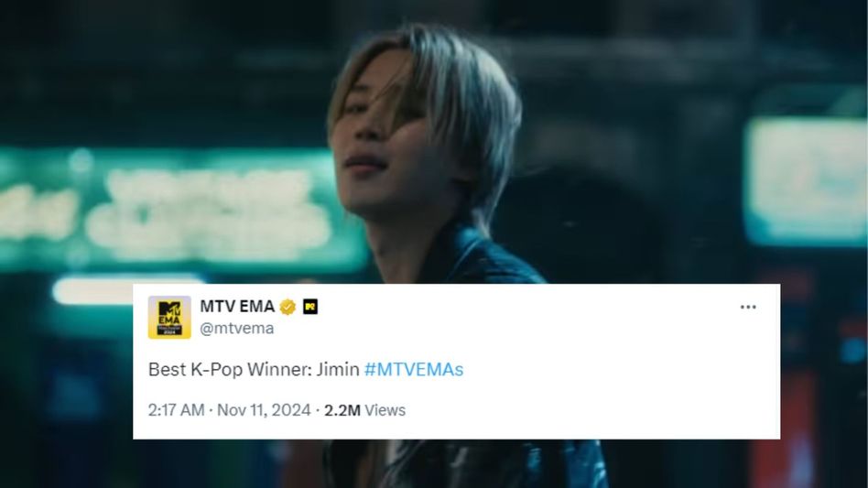Click the 2:17 AM timestamp
Image resolution: width=868 pixels, height=488 pixels.
[x=176, y=410]
